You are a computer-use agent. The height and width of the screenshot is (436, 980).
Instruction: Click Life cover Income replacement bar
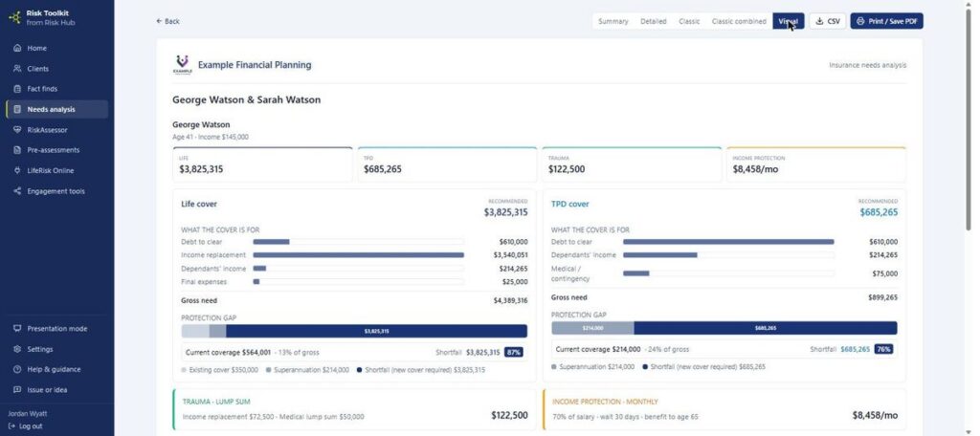point(358,255)
